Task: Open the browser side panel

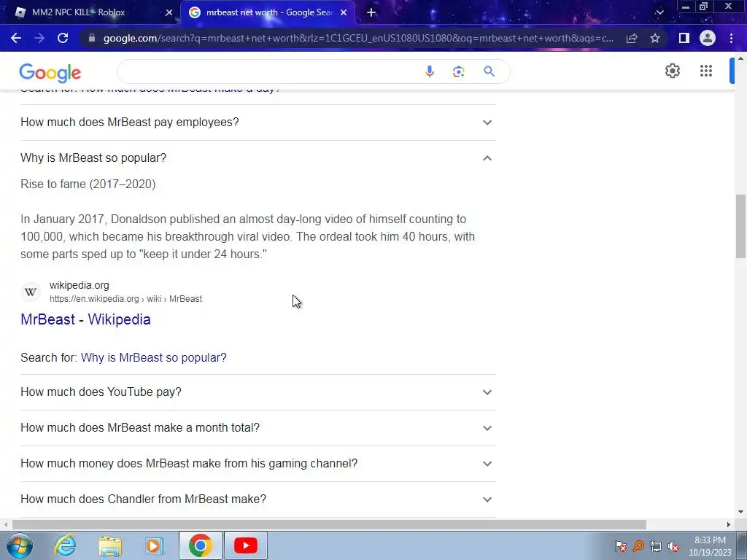Action: (x=684, y=38)
